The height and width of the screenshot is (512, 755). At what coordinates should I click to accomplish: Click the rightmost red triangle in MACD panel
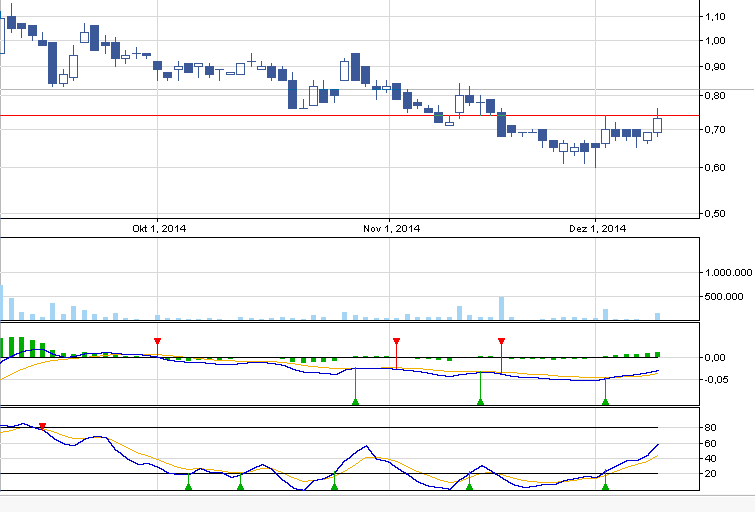tap(501, 342)
